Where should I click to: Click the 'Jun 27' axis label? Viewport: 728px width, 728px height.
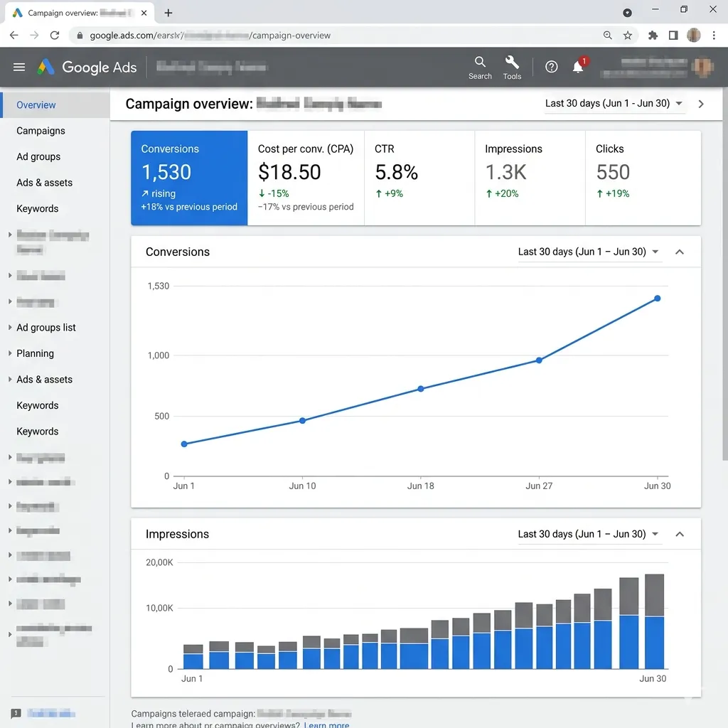539,486
